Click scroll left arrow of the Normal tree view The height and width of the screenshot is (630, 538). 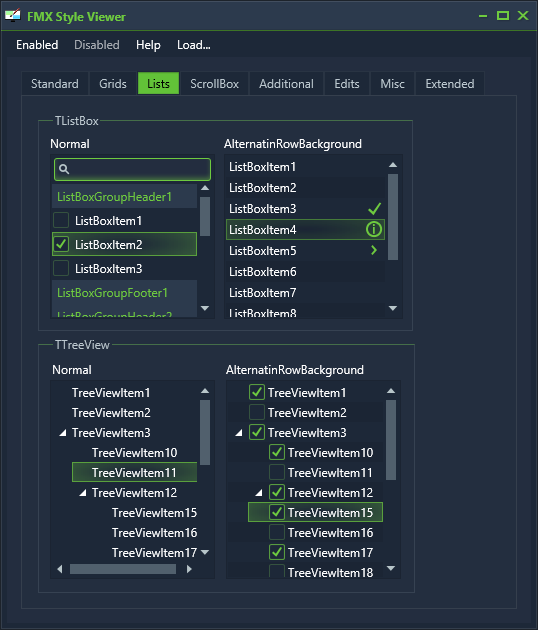pyautogui.click(x=60, y=569)
